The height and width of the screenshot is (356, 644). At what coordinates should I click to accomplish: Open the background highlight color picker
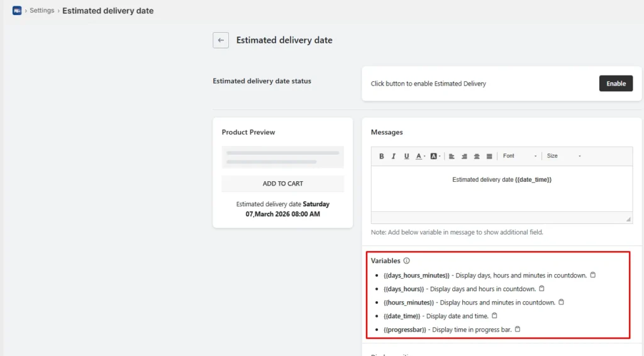point(435,156)
